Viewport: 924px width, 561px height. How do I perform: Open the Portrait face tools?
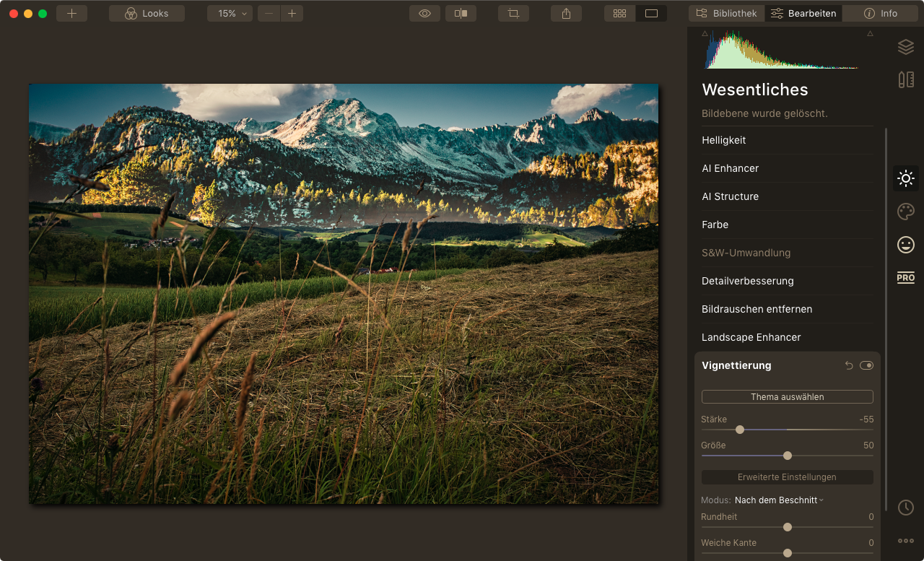(x=905, y=245)
